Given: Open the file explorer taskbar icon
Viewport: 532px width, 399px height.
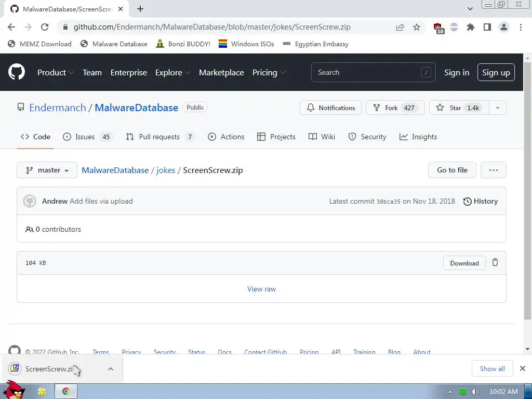Looking at the screenshot, I should pyautogui.click(x=42, y=392).
